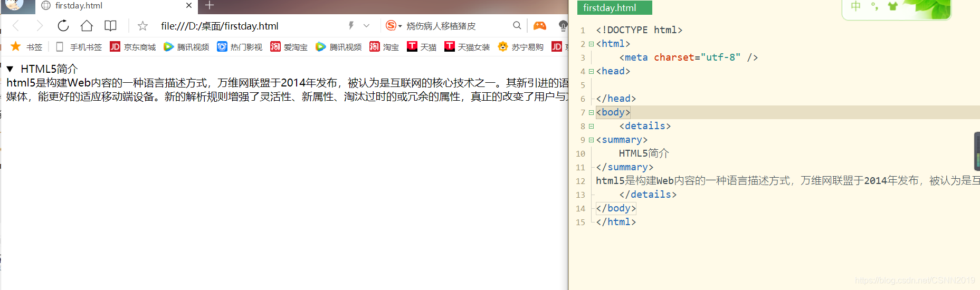Open the second 腾讯视频 bookmark after 爱淘宝
980x290 pixels.
coord(338,47)
